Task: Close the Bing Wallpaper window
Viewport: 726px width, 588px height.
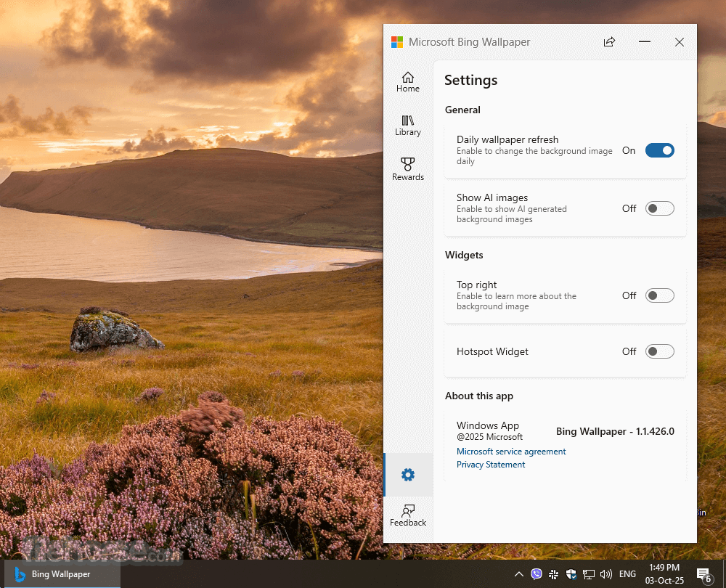Action: (680, 41)
